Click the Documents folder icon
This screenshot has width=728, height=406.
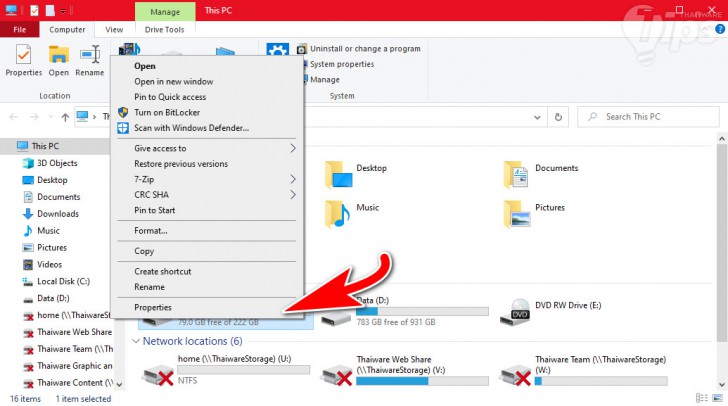[x=515, y=175]
